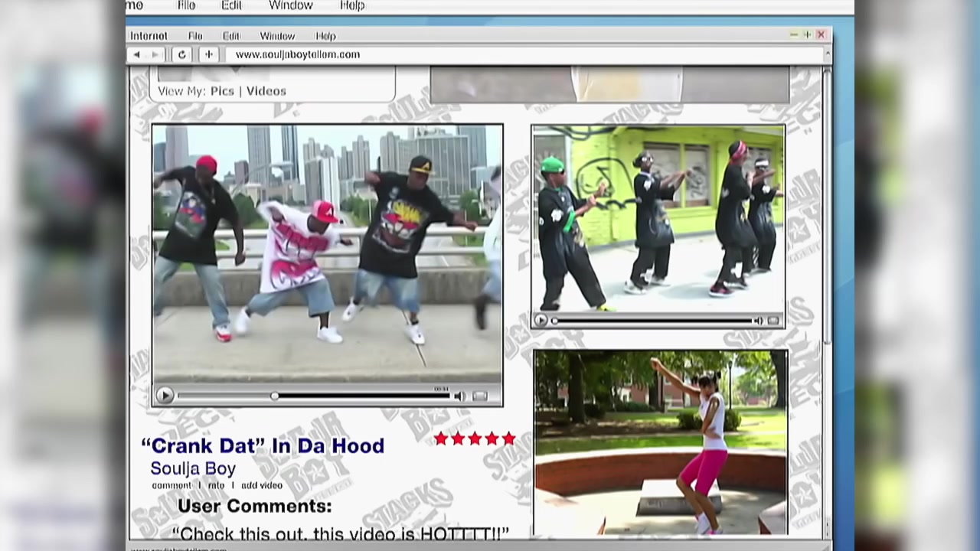Maximize the inner browser window
The image size is (980, 551).
[x=807, y=35]
